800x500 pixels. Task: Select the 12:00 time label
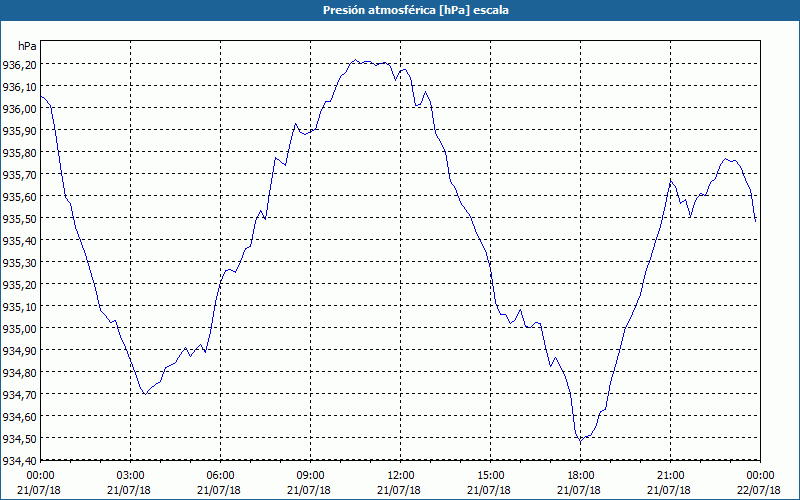click(401, 476)
